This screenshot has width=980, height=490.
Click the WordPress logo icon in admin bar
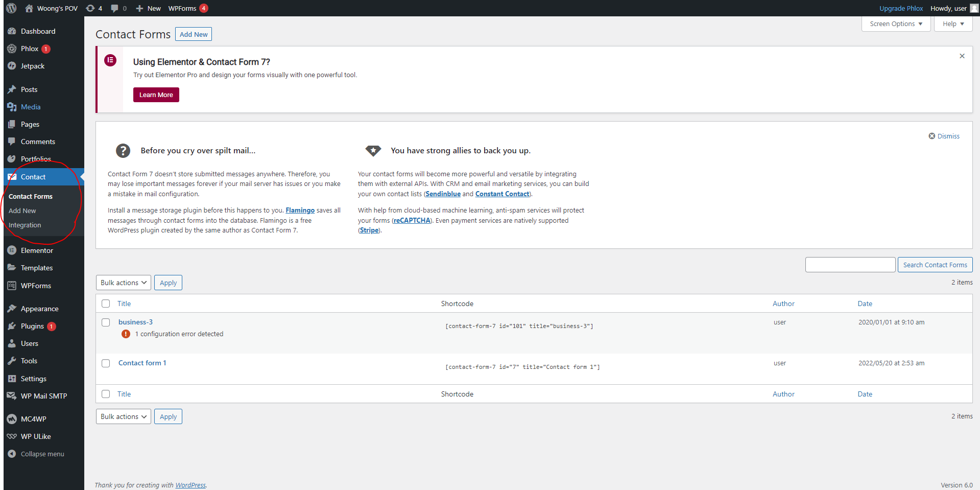click(x=11, y=8)
